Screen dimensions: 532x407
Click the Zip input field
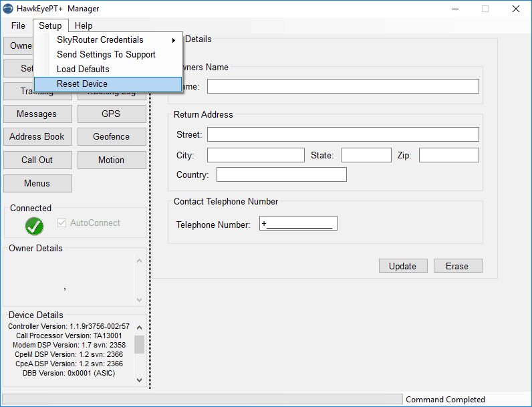[449, 155]
